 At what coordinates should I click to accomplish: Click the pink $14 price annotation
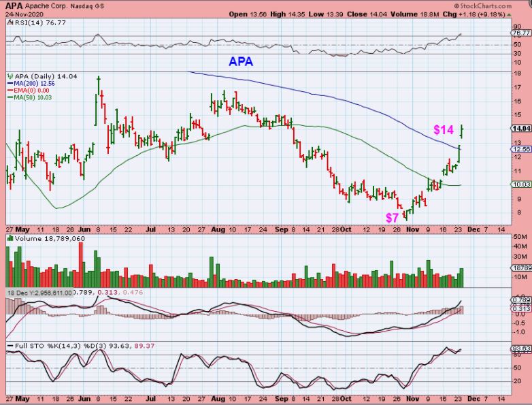coord(444,130)
